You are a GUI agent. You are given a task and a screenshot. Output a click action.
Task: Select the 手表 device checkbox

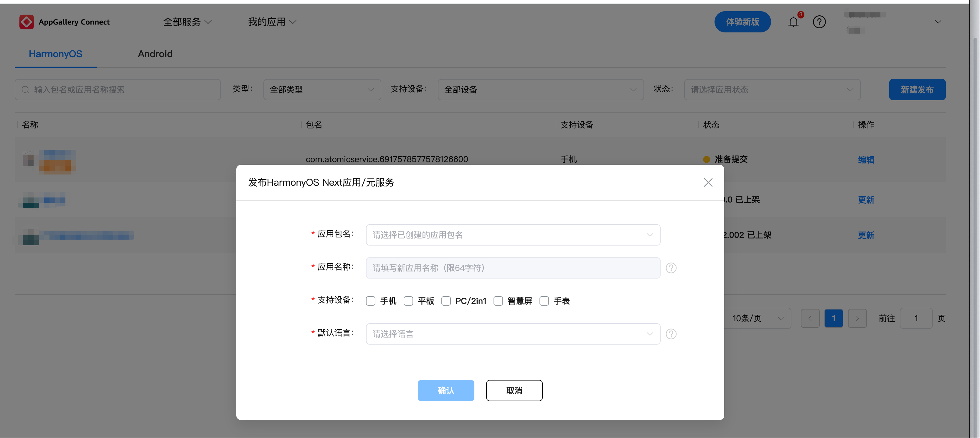coord(544,301)
